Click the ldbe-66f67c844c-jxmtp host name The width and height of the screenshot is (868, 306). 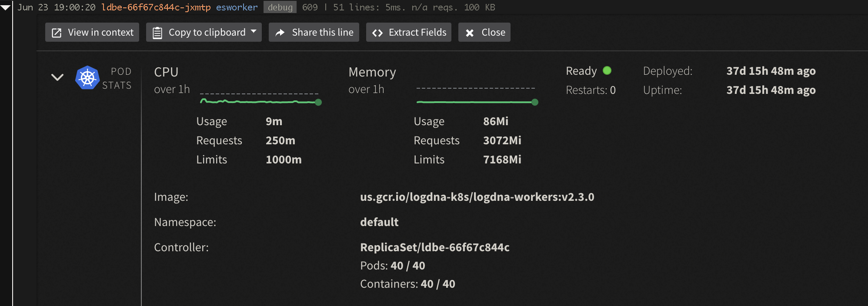pos(156,7)
